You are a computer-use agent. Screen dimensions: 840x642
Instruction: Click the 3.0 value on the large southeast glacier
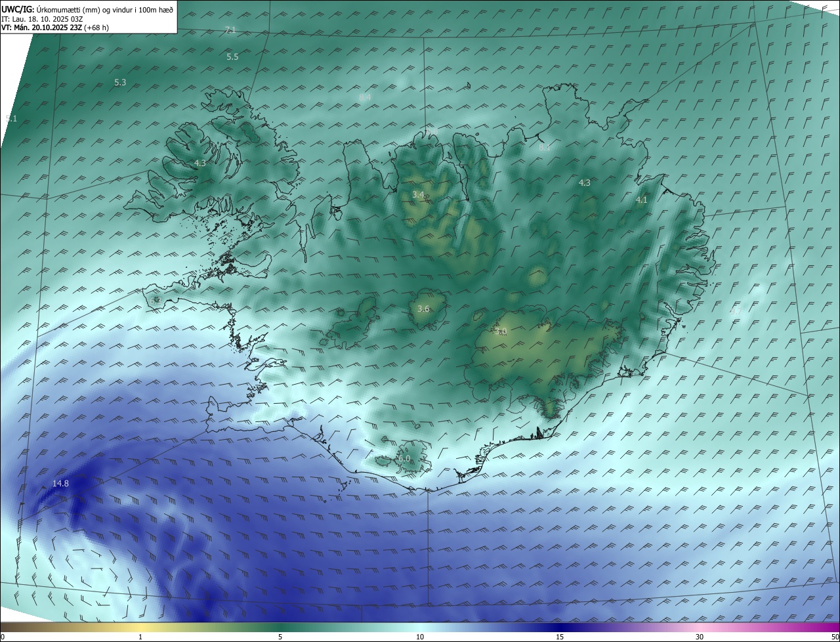tap(502, 332)
